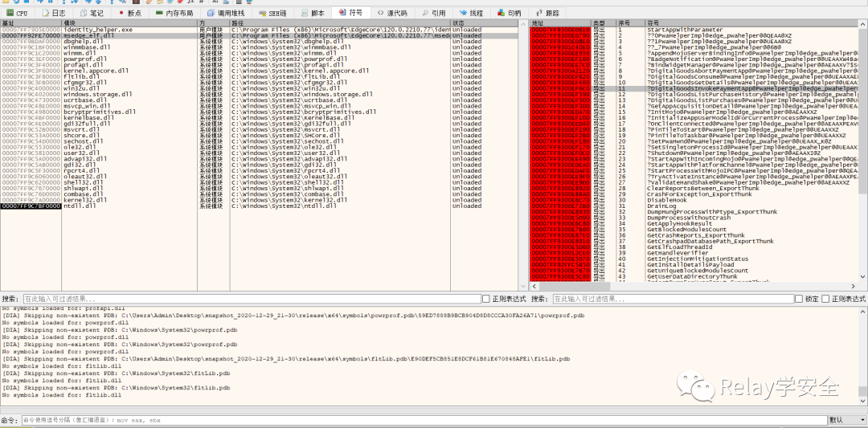Sort symbols by the 符号 column header
The width and height of the screenshot is (868, 428).
[753, 23]
